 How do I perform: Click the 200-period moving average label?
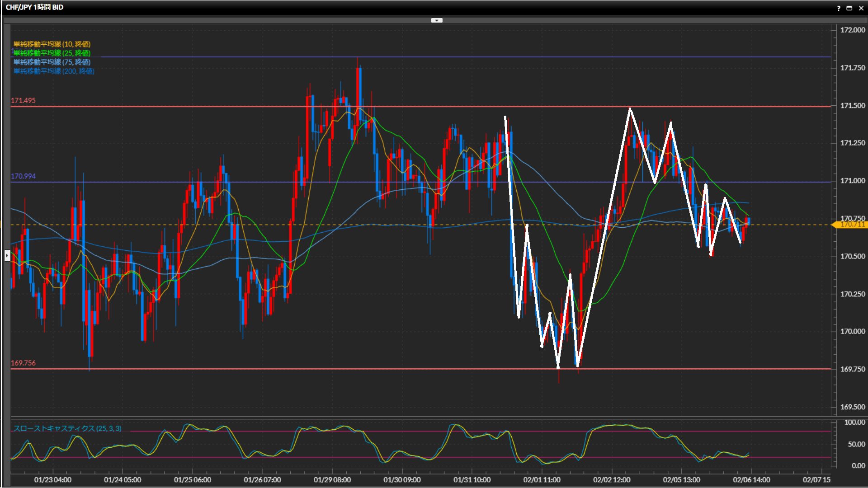pyautogui.click(x=53, y=71)
